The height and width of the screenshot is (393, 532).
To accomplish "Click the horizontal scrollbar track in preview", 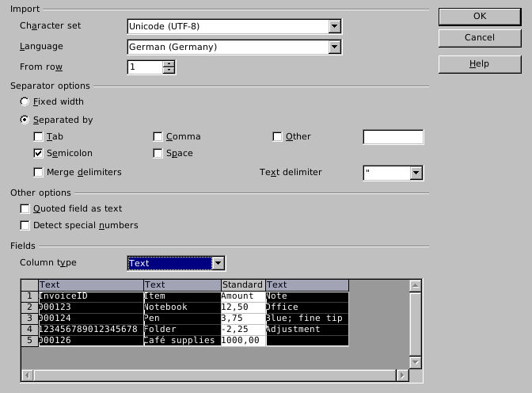I will (x=215, y=376).
